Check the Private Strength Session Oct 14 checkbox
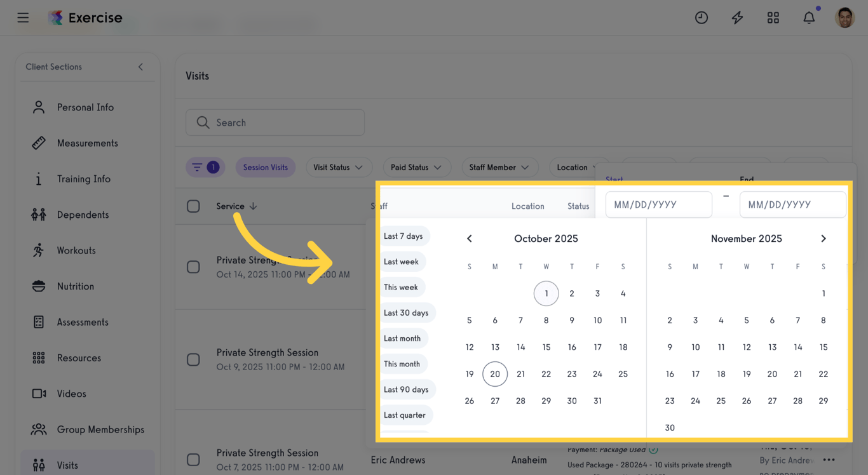Screen dimensions: 868x475 194,267
